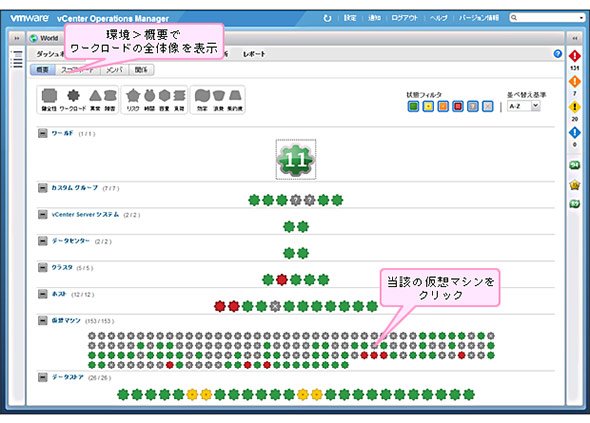
Task: Toggle the gray unknown status filter
Action: (473, 107)
